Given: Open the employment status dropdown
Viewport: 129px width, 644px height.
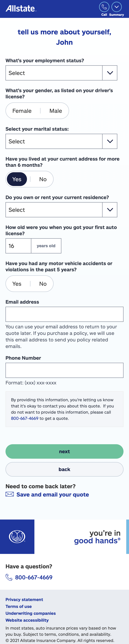Looking at the screenshot, I should point(61,73).
